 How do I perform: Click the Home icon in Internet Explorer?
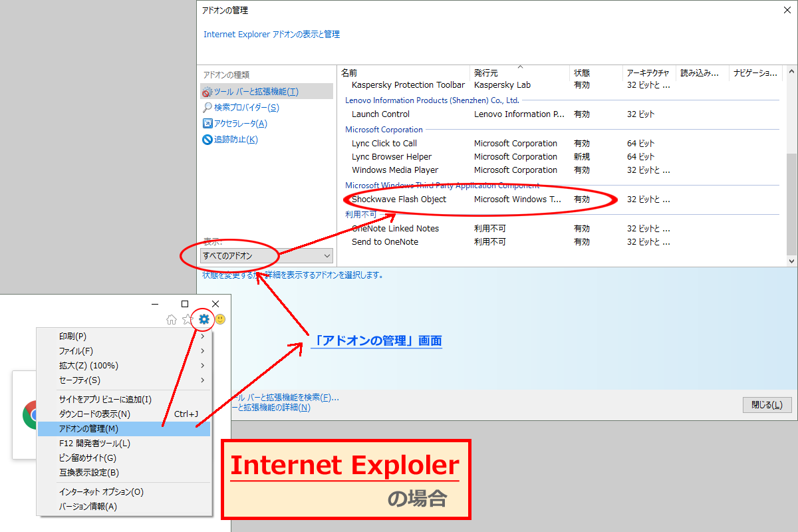[x=172, y=320]
